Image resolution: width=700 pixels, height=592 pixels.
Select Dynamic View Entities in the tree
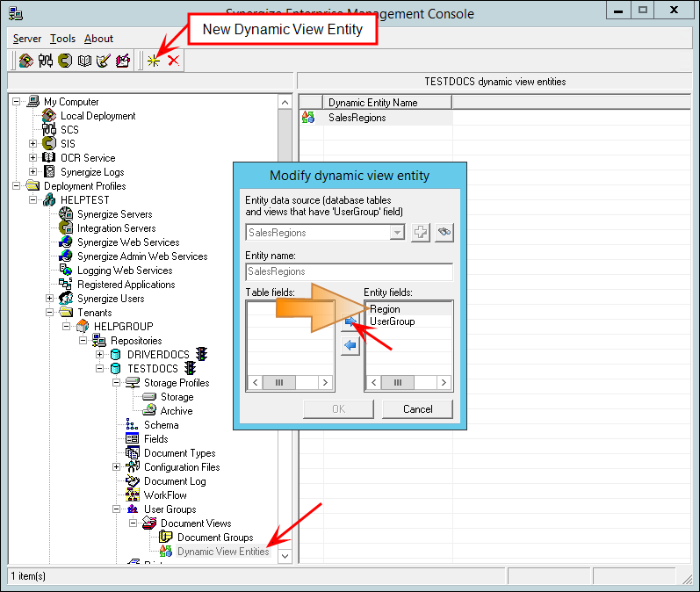[x=223, y=552]
